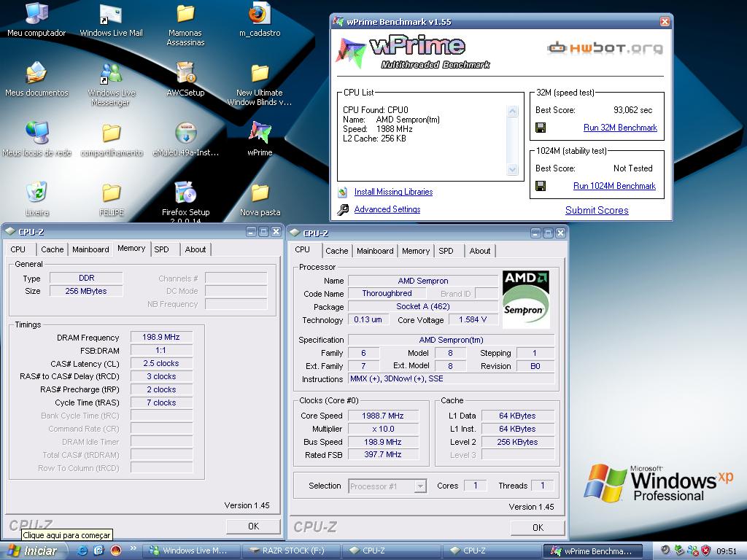Open SPD tab in left CPU-Z window
The height and width of the screenshot is (560, 747).
click(x=162, y=249)
